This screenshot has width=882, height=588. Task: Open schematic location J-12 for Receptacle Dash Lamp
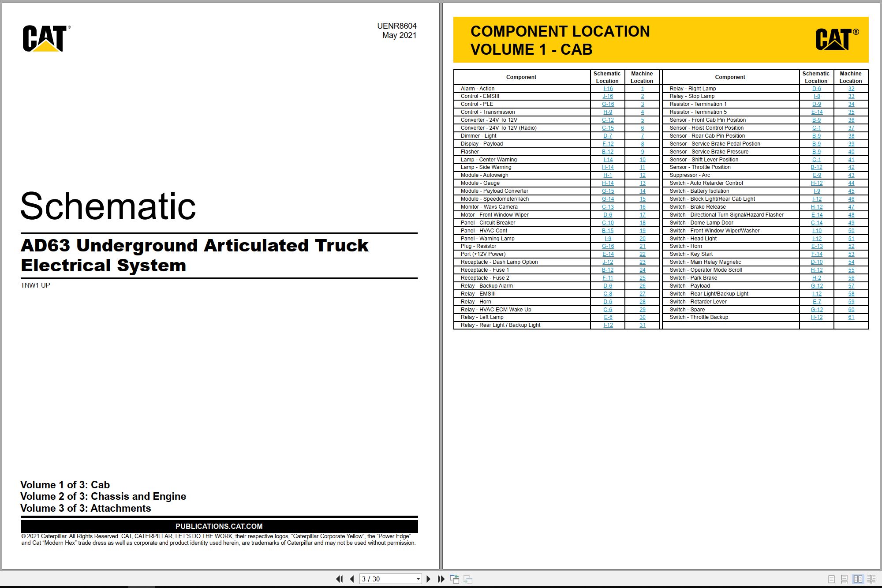tap(608, 262)
